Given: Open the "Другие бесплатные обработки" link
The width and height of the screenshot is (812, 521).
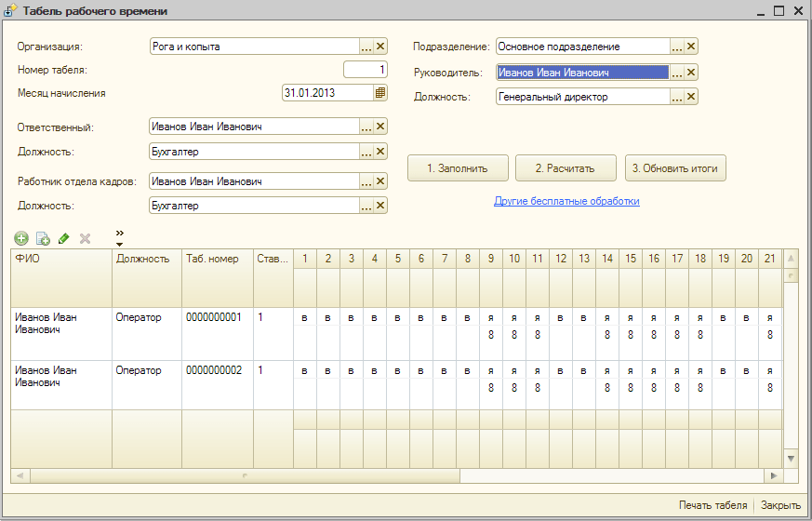Looking at the screenshot, I should [566, 201].
